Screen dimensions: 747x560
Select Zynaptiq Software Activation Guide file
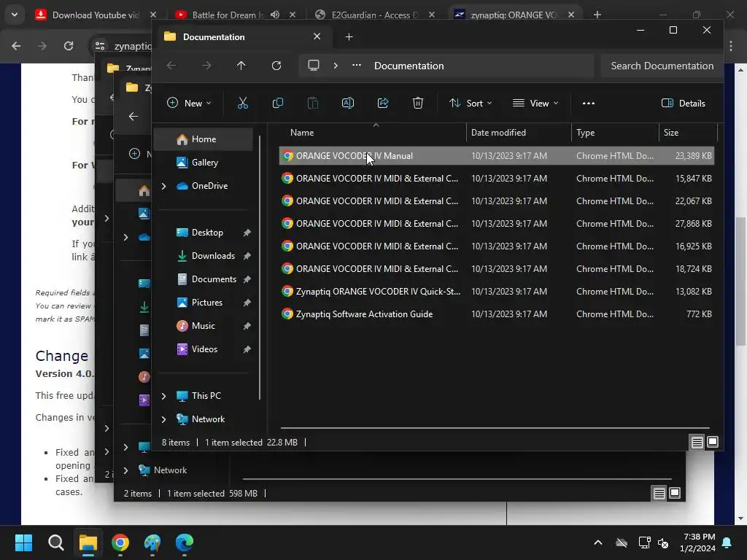point(496,314)
